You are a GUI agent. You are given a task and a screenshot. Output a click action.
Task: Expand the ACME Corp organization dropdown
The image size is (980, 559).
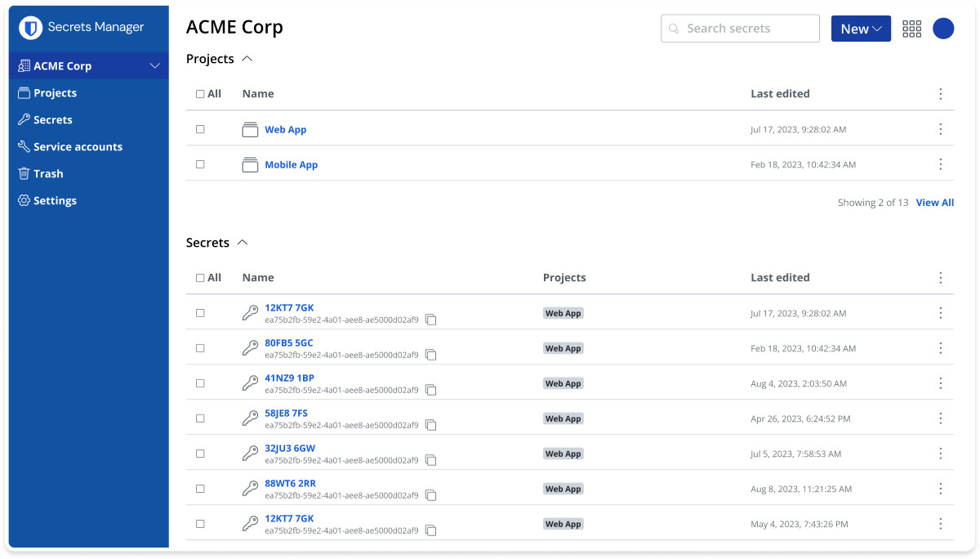(154, 66)
